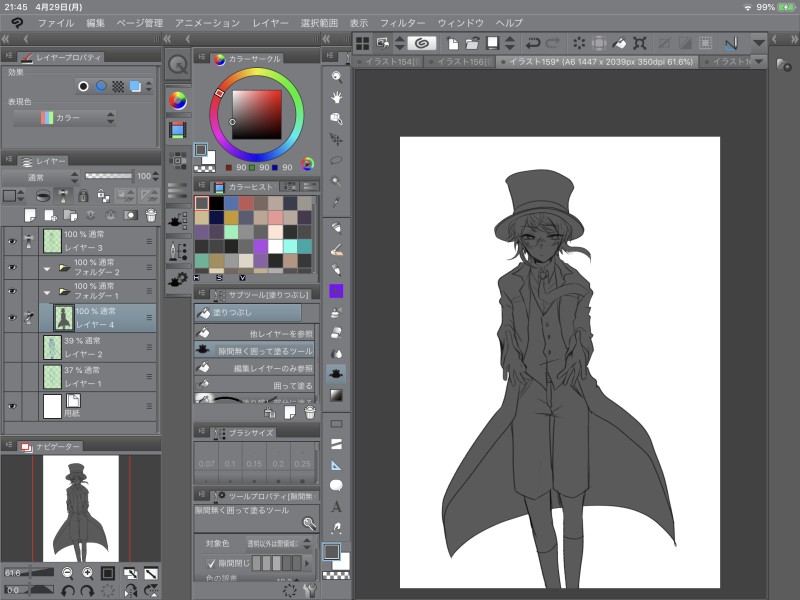Screen dimensions: 800x600
Task: Select the 他レイヤーを参照 sub tool
Action: click(x=254, y=332)
